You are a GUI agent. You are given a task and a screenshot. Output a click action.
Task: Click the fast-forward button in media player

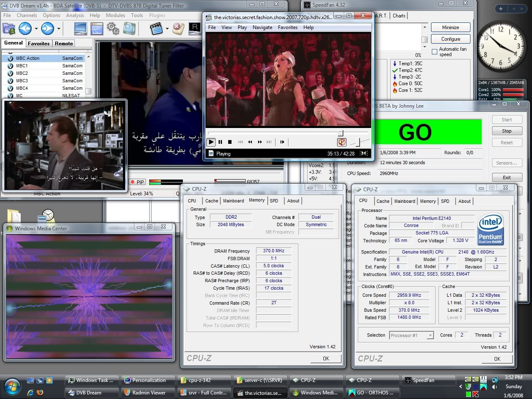pyautogui.click(x=260, y=142)
